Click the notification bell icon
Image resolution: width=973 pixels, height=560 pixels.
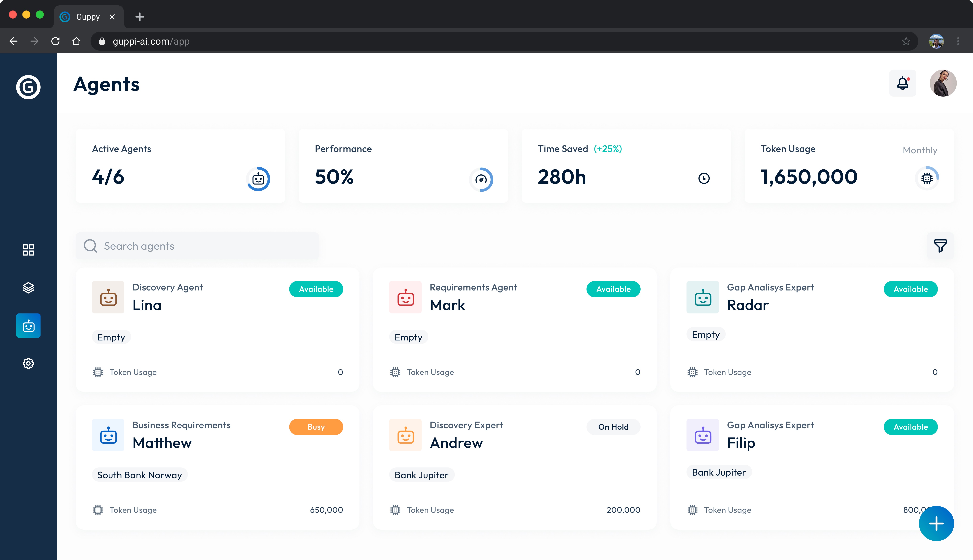[902, 83]
